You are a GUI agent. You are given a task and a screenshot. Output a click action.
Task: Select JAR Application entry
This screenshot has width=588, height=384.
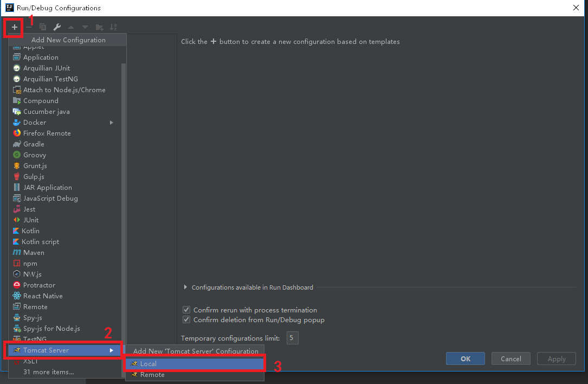coord(65,187)
